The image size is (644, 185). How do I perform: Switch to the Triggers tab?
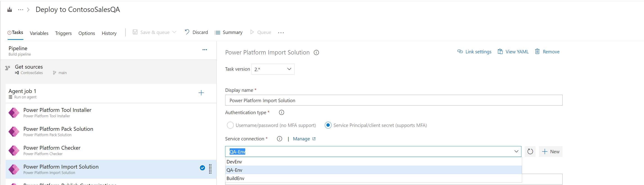[x=63, y=33]
